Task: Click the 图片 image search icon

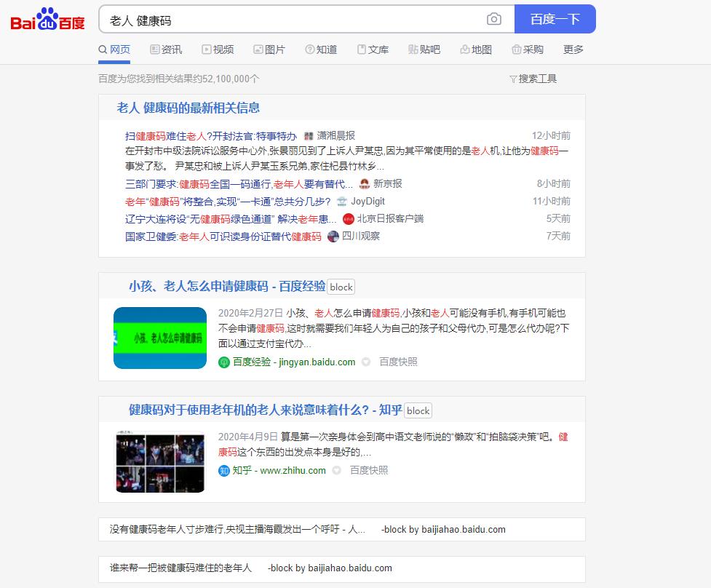Action: [258, 49]
